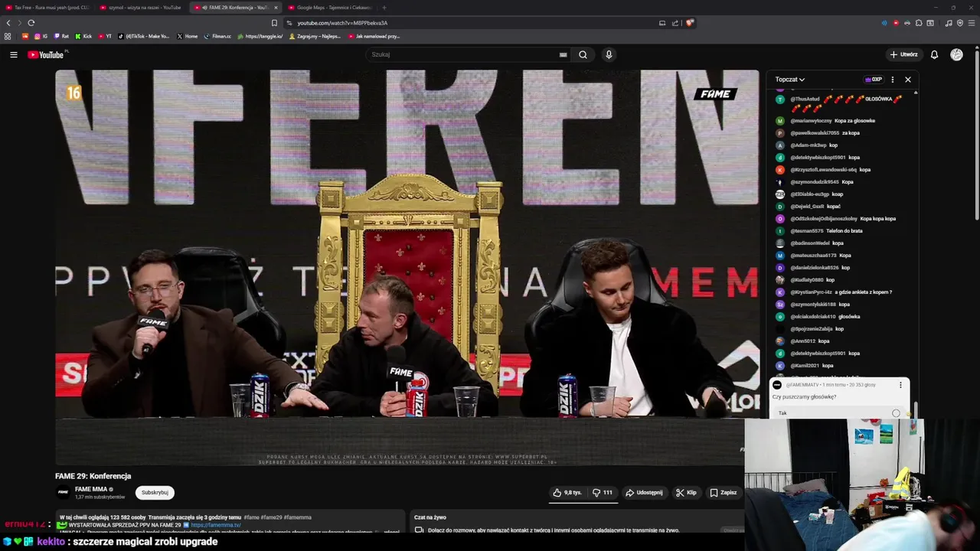
Task: Open the TikTok - Make Yo... bookmark
Action: pyautogui.click(x=144, y=36)
